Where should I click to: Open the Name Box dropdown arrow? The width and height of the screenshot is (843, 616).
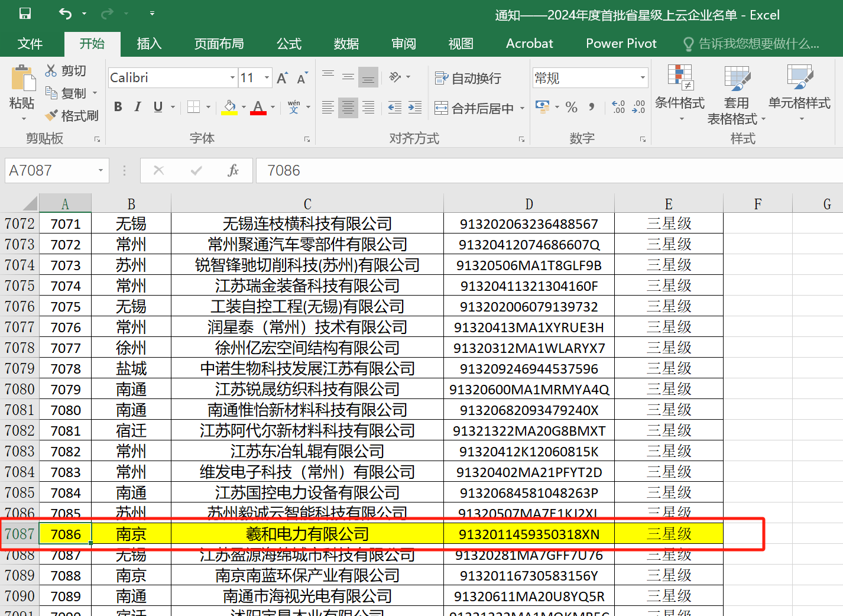tap(100, 171)
